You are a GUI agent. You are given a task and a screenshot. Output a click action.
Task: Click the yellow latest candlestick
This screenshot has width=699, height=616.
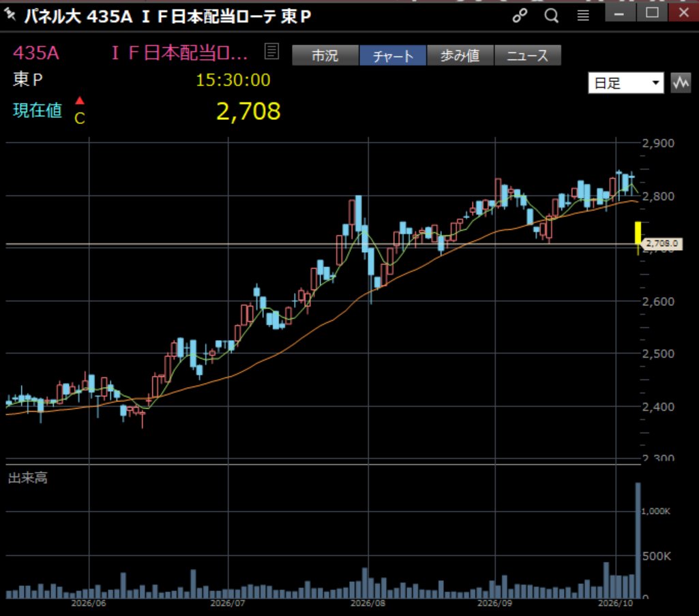[638, 237]
